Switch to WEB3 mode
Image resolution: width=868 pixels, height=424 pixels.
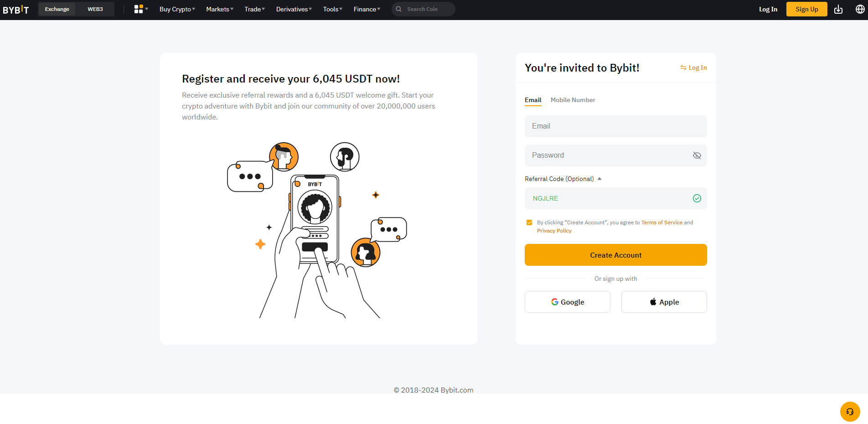95,9
